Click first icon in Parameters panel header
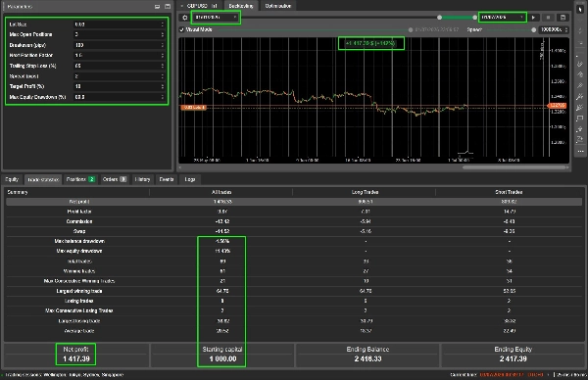 158,7
